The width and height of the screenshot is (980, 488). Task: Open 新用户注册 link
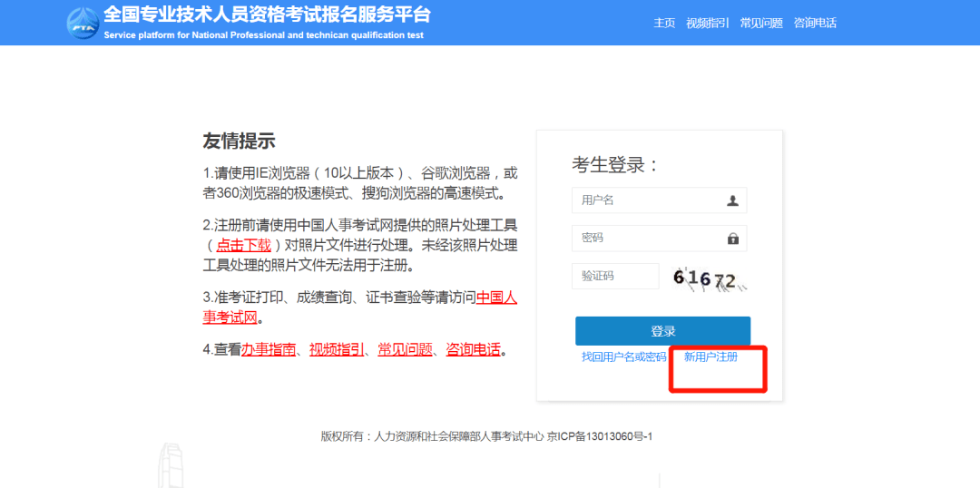pos(711,356)
